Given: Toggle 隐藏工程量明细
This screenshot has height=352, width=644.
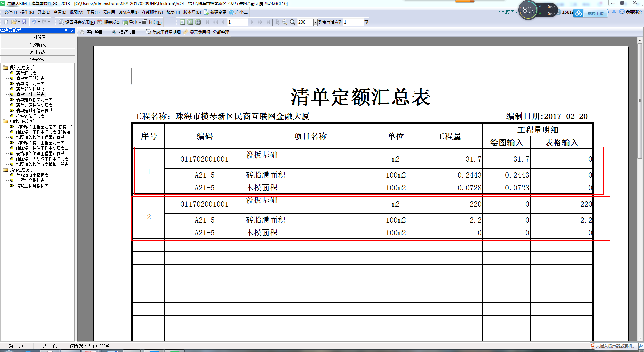Looking at the screenshot, I should [x=164, y=32].
